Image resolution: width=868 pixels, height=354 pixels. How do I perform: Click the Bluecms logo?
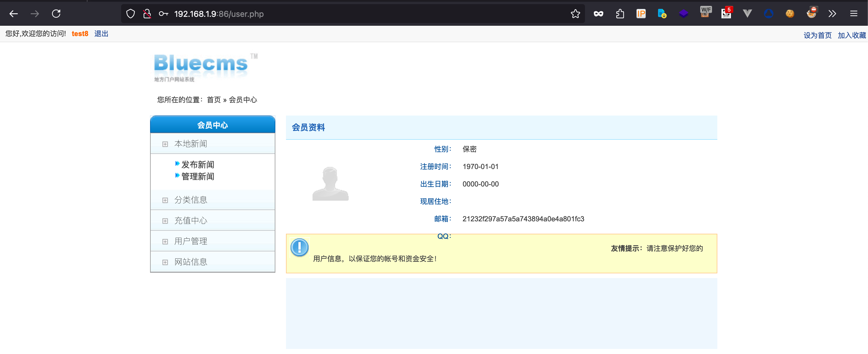206,67
